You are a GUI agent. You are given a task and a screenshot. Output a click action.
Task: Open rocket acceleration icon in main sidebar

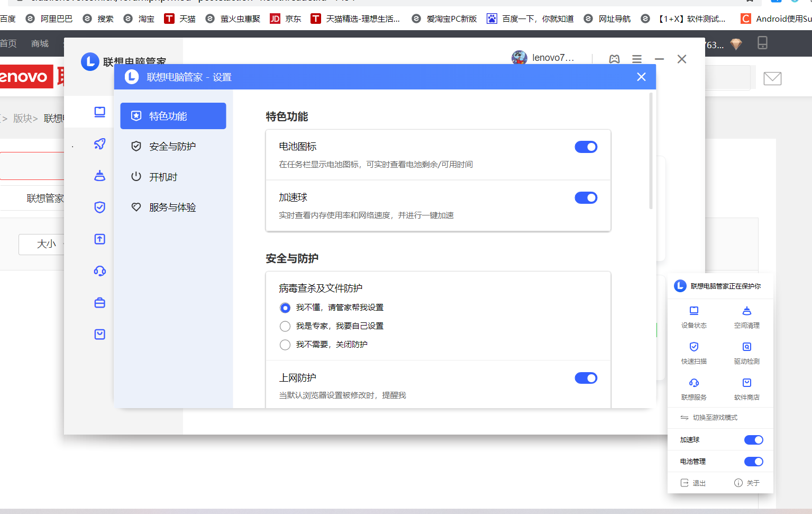tap(99, 143)
